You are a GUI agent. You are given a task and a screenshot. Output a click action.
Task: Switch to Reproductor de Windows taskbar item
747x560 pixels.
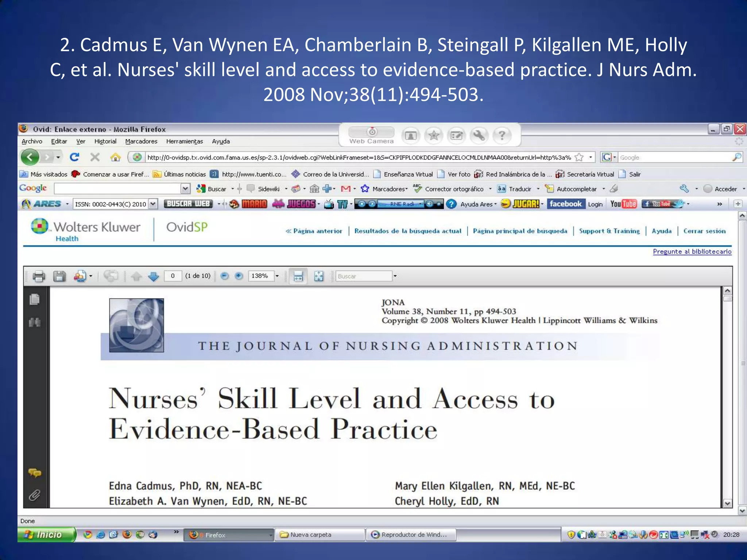[x=410, y=534]
